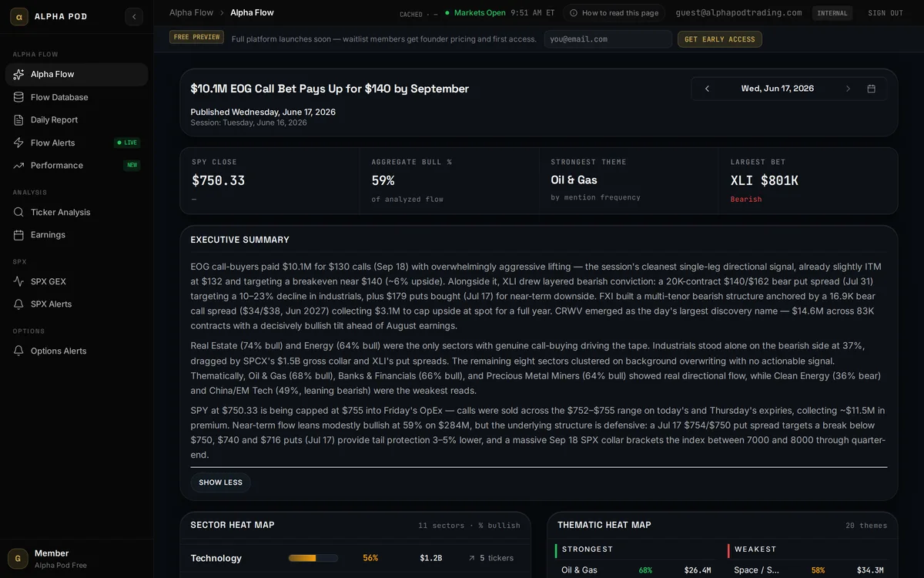The width and height of the screenshot is (924, 578).
Task: Click the Earnings calendar icon
Action: (x=18, y=234)
